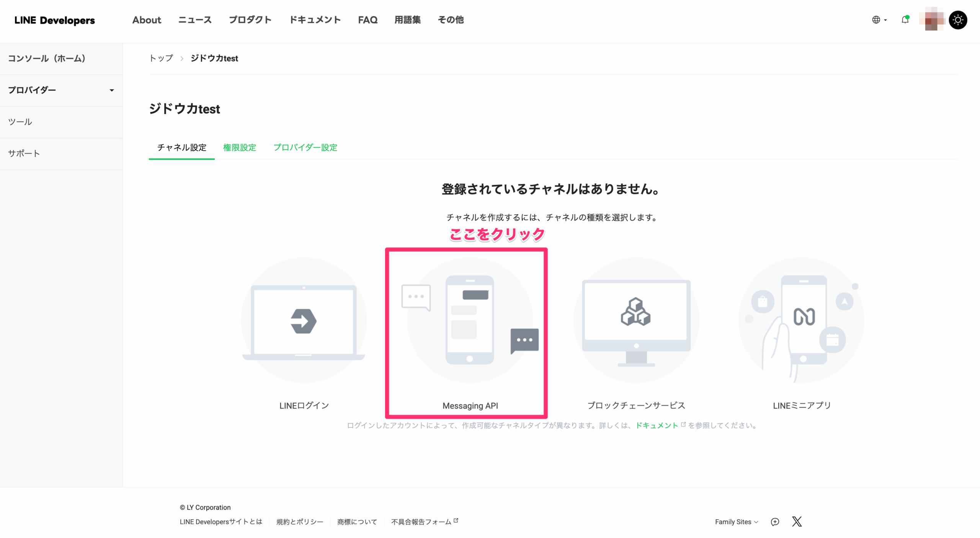Screen dimensions: 980x538
Task: Open the その他 menu item
Action: (x=451, y=20)
